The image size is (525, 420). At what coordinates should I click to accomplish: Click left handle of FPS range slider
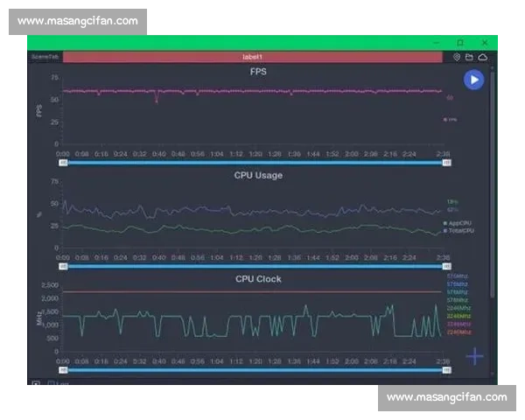[x=63, y=162]
